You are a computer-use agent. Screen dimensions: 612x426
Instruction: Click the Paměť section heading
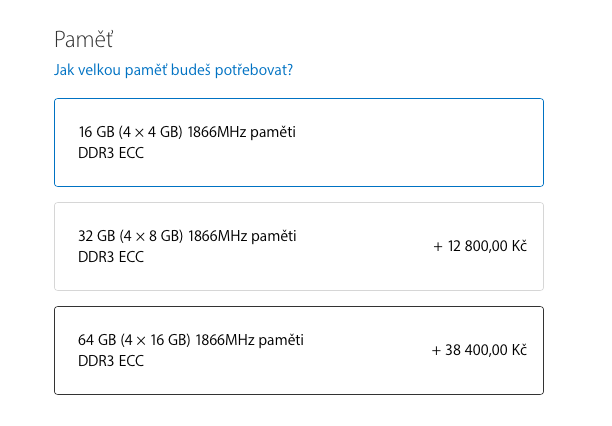click(x=83, y=40)
